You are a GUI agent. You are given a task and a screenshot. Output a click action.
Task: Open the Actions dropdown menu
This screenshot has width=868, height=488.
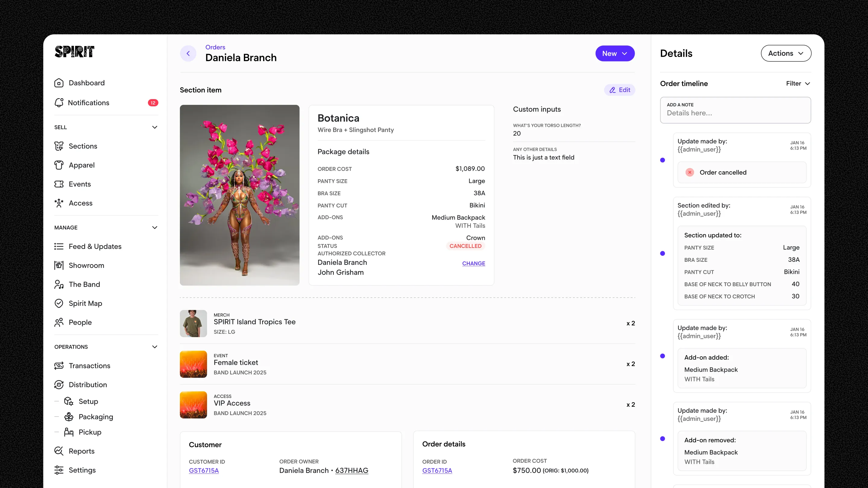786,53
